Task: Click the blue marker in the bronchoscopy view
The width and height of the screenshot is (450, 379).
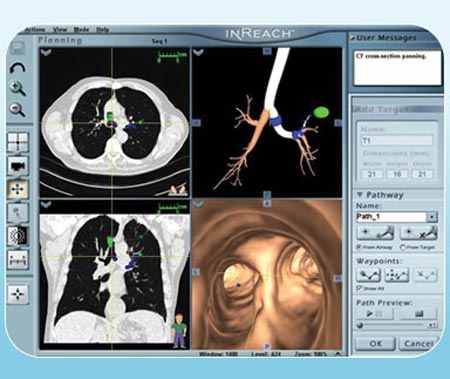Action: [x=238, y=285]
